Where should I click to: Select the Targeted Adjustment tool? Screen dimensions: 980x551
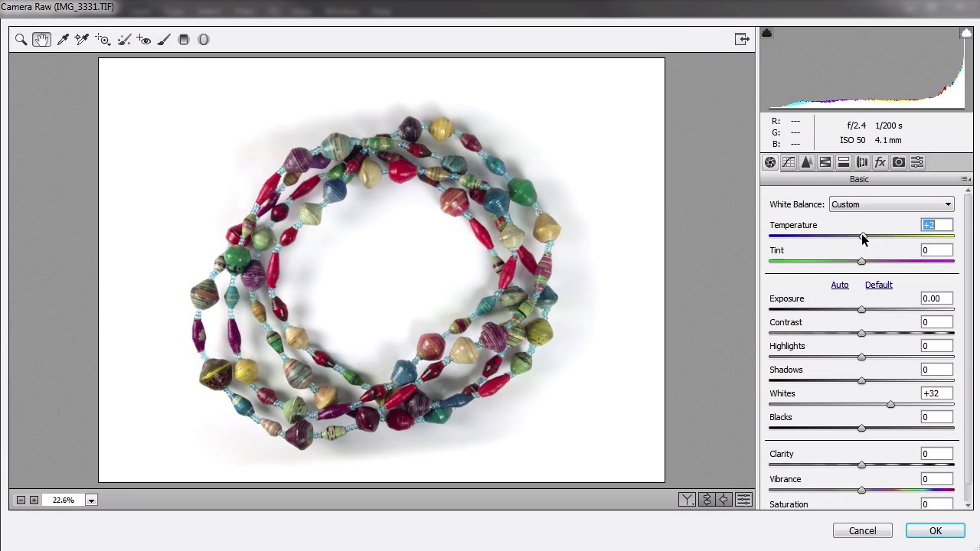pyautogui.click(x=103, y=40)
